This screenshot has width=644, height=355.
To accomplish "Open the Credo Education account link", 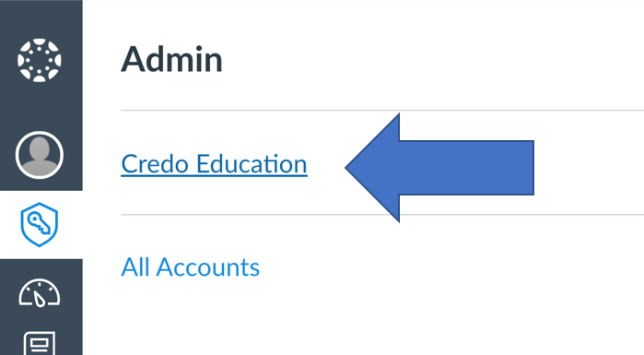I will (x=214, y=164).
